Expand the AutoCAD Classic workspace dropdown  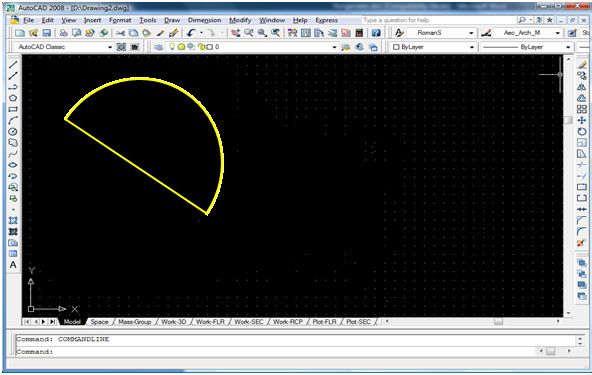point(110,47)
